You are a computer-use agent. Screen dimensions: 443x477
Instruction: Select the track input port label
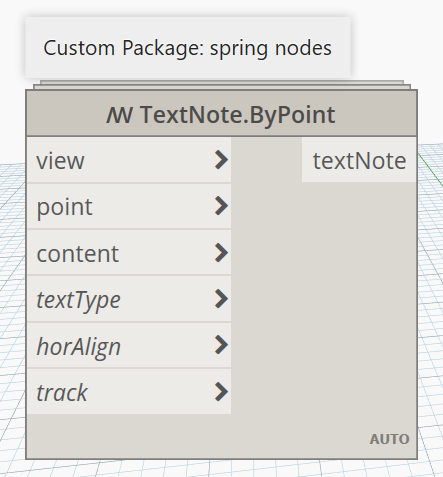point(62,393)
